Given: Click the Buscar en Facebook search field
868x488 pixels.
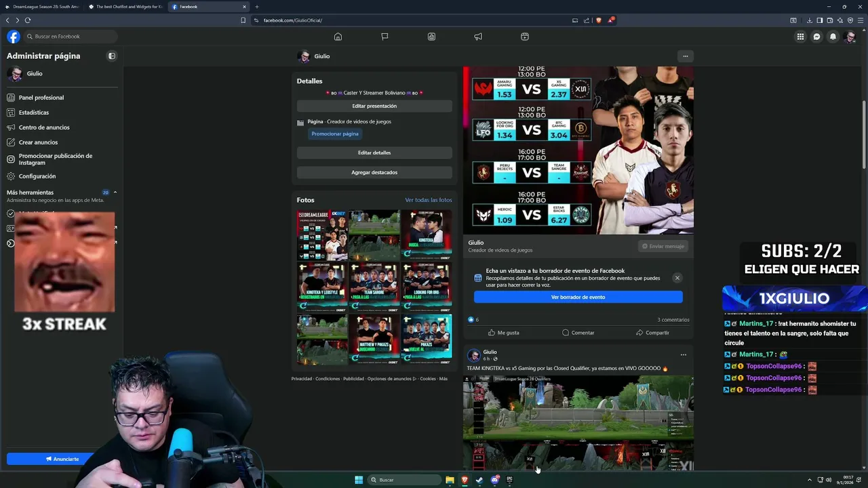Looking at the screenshot, I should coord(71,37).
